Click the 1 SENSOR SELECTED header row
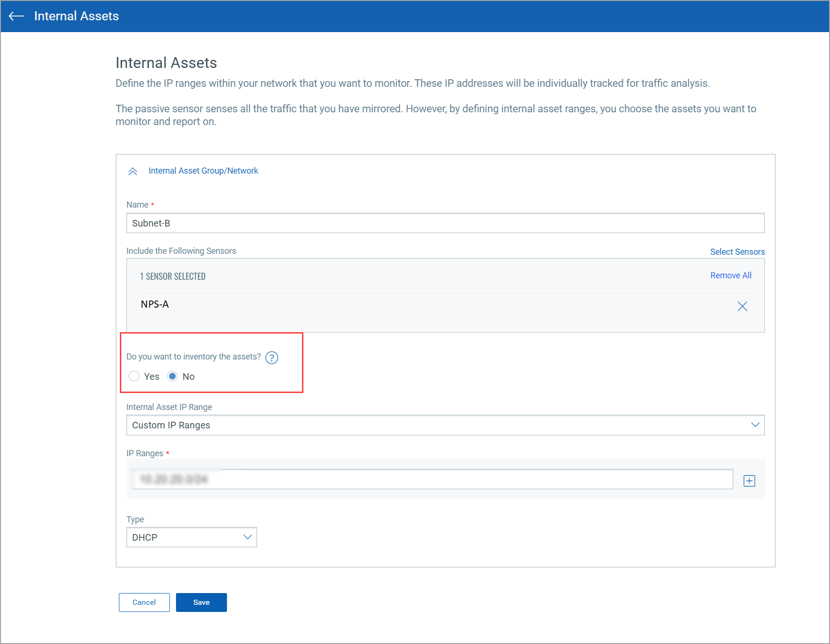The width and height of the screenshot is (830, 644). pyautogui.click(x=173, y=276)
